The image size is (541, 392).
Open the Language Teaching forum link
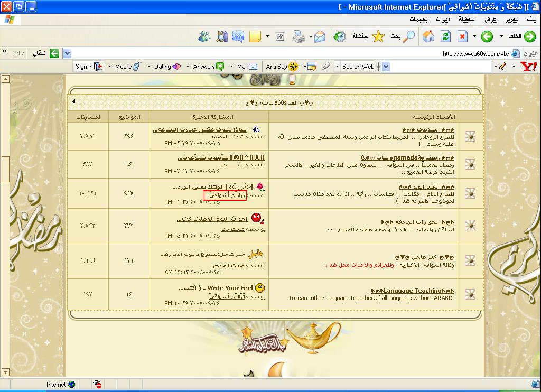pyautogui.click(x=412, y=291)
